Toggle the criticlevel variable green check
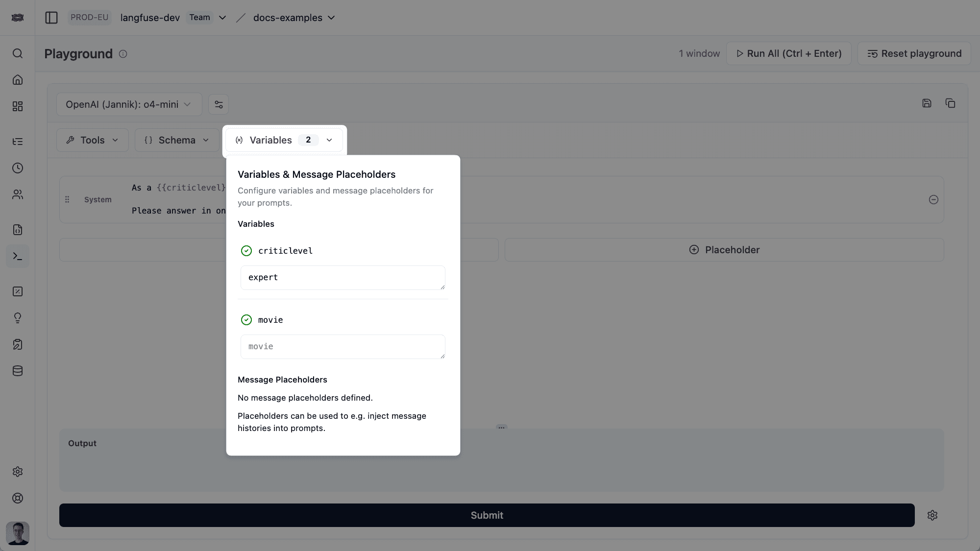This screenshot has height=551, width=980. (x=246, y=251)
